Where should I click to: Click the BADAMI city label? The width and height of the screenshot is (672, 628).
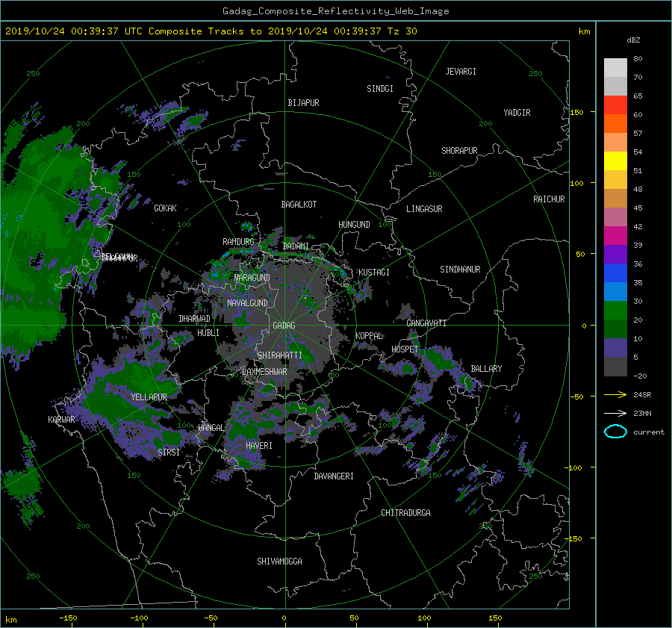(x=296, y=246)
